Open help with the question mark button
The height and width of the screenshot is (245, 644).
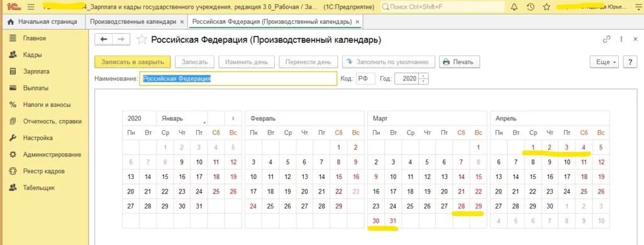click(630, 62)
